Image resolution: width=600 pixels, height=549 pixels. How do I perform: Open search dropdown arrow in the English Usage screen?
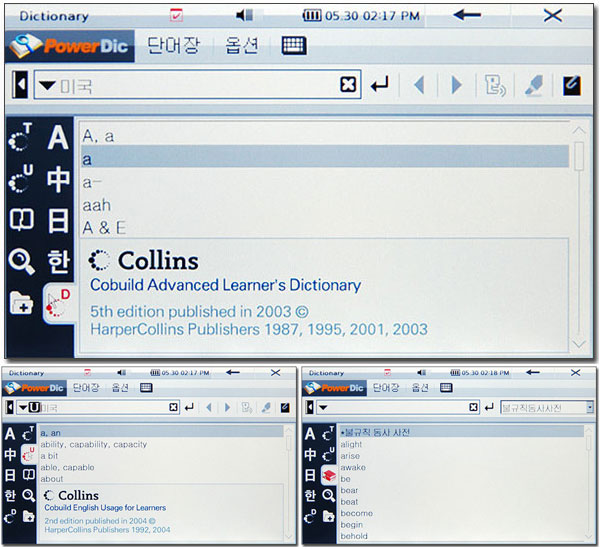(23, 407)
